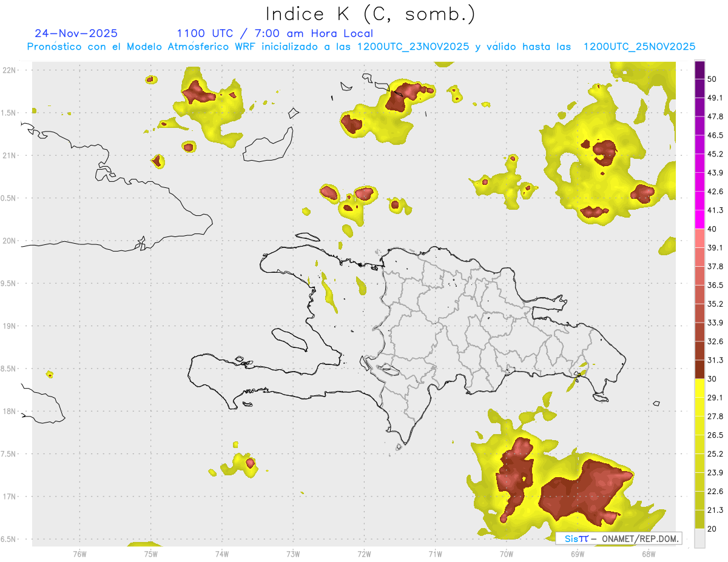
Task: Click the 'Indice K (C, somb.)' chart title
Action: 370,14
